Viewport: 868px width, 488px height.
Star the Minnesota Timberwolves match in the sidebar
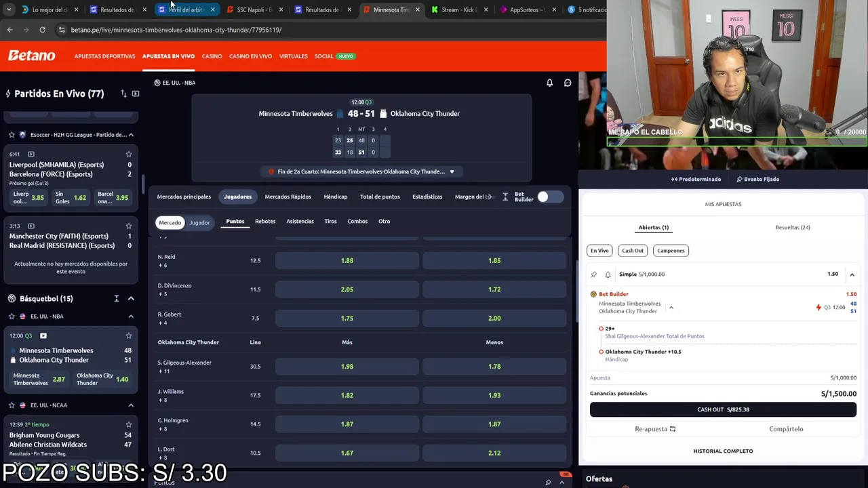tap(129, 335)
